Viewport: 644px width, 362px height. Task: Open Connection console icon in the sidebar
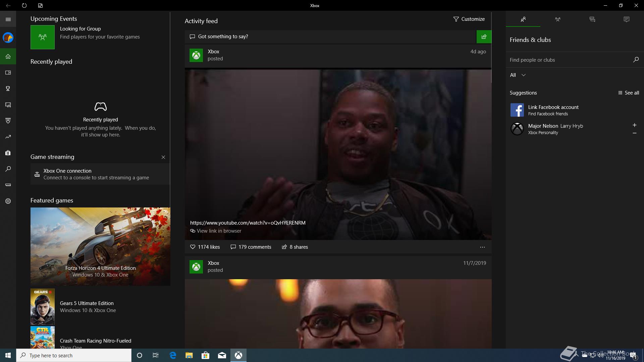(x=8, y=185)
